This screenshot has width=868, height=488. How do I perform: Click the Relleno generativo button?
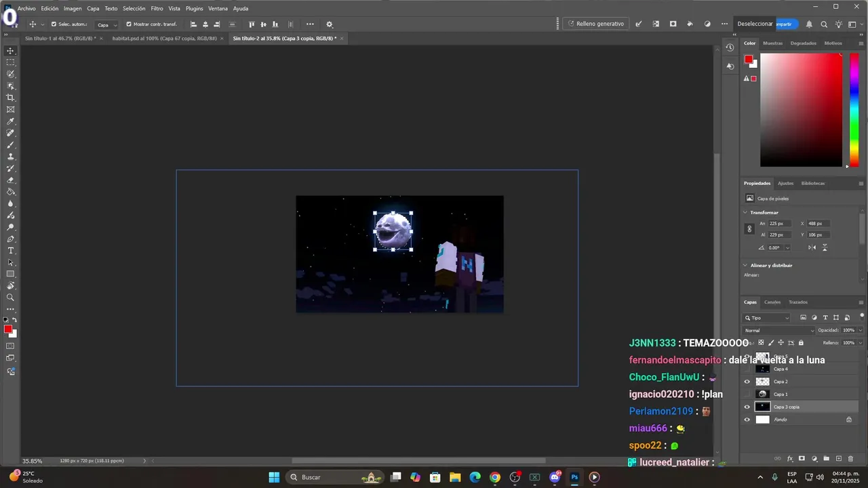coord(595,24)
